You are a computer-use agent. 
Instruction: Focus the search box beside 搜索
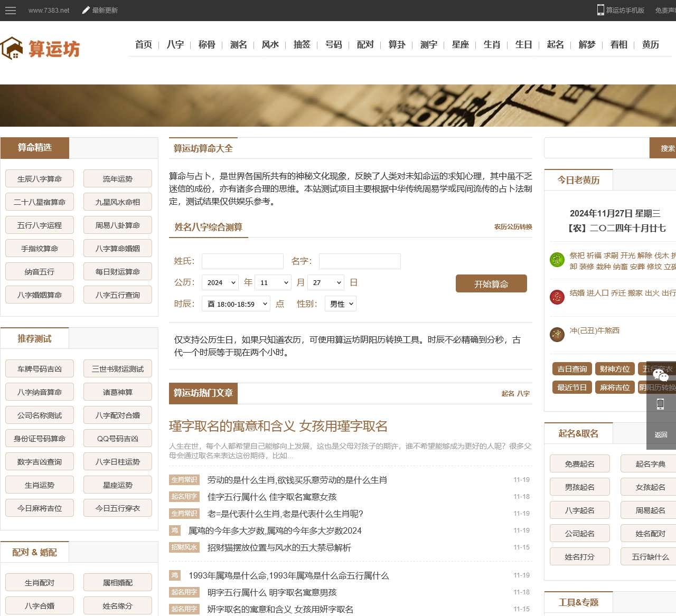click(597, 148)
